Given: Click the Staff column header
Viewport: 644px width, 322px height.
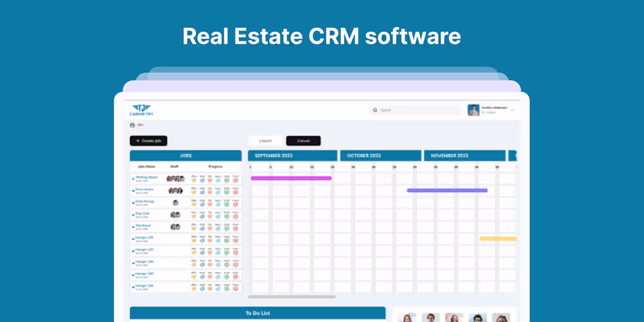Looking at the screenshot, I should 174,167.
